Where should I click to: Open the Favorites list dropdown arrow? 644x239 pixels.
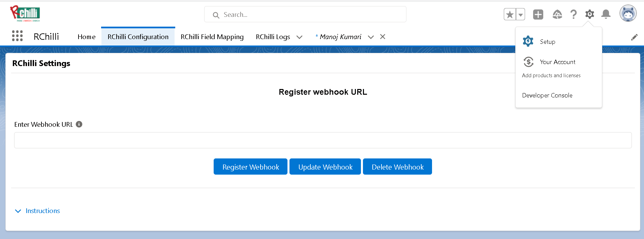521,14
